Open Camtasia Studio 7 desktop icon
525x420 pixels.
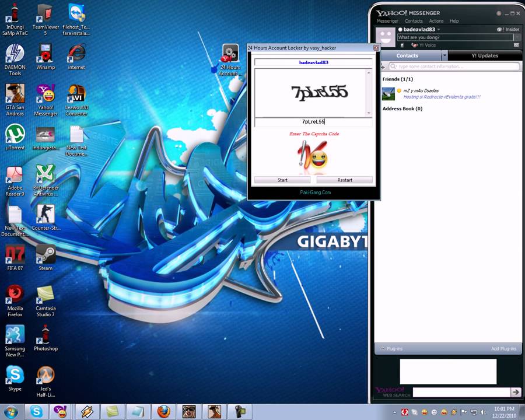click(45, 301)
